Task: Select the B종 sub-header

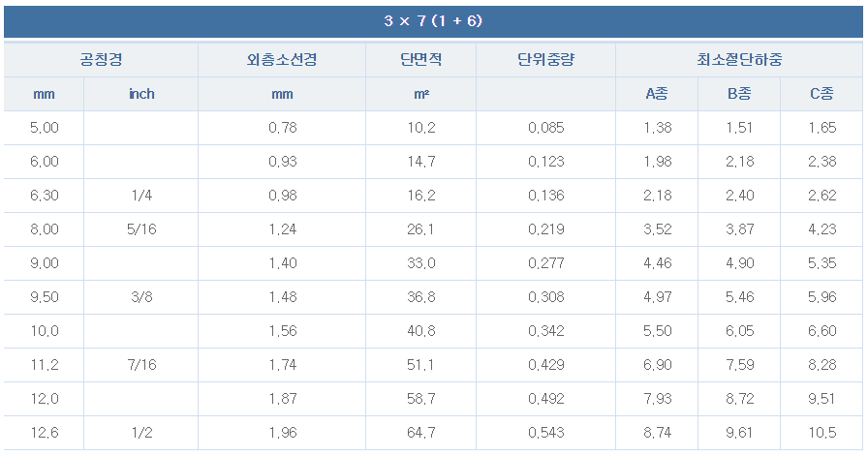Action: point(739,94)
